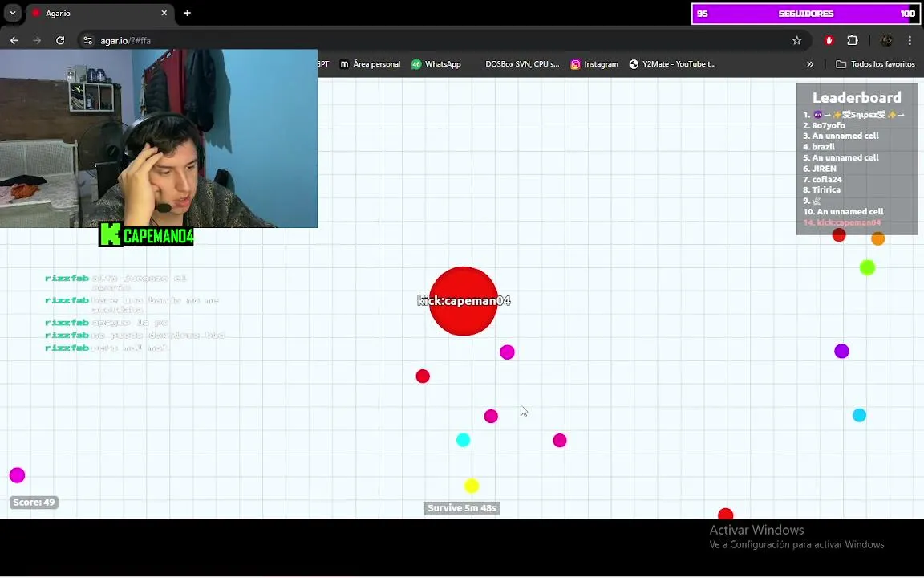Viewport: 924px width, 578px height.
Task: Open the Instagram bookmark
Action: click(x=594, y=64)
